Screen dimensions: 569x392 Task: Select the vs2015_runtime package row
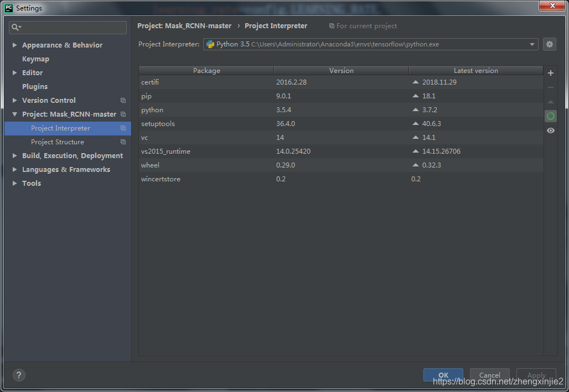341,151
